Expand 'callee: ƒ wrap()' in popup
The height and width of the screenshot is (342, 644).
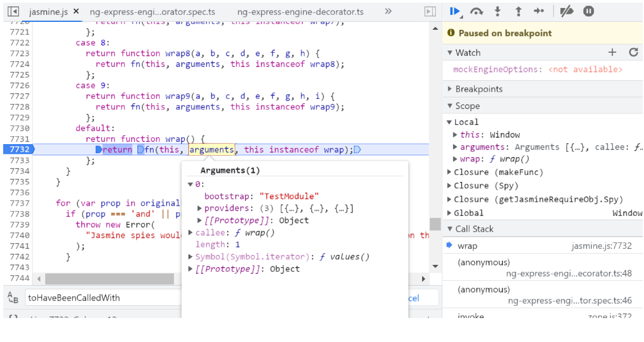[191, 233]
